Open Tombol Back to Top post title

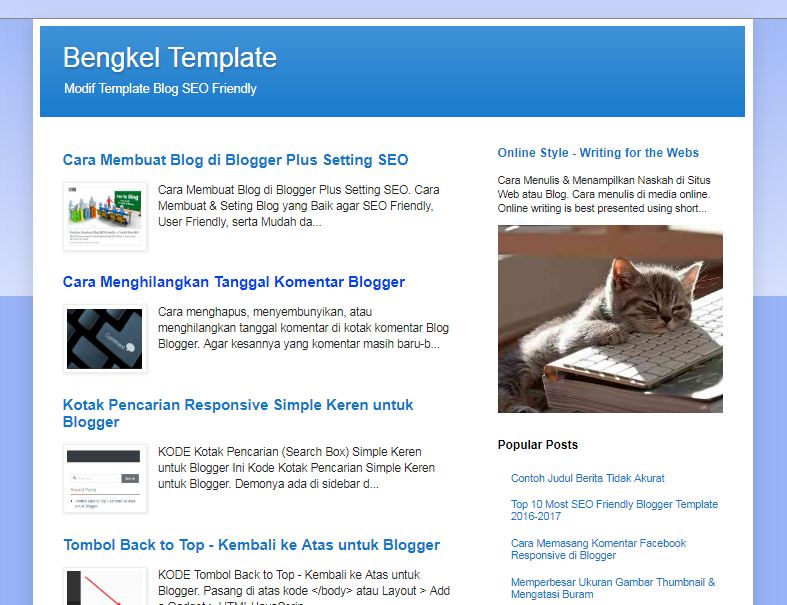coord(251,545)
